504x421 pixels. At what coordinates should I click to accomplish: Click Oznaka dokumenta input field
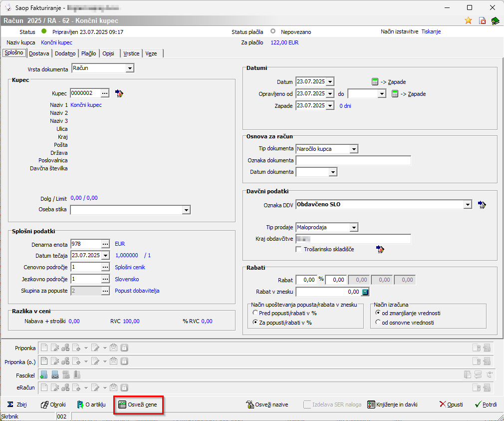[x=353, y=160]
